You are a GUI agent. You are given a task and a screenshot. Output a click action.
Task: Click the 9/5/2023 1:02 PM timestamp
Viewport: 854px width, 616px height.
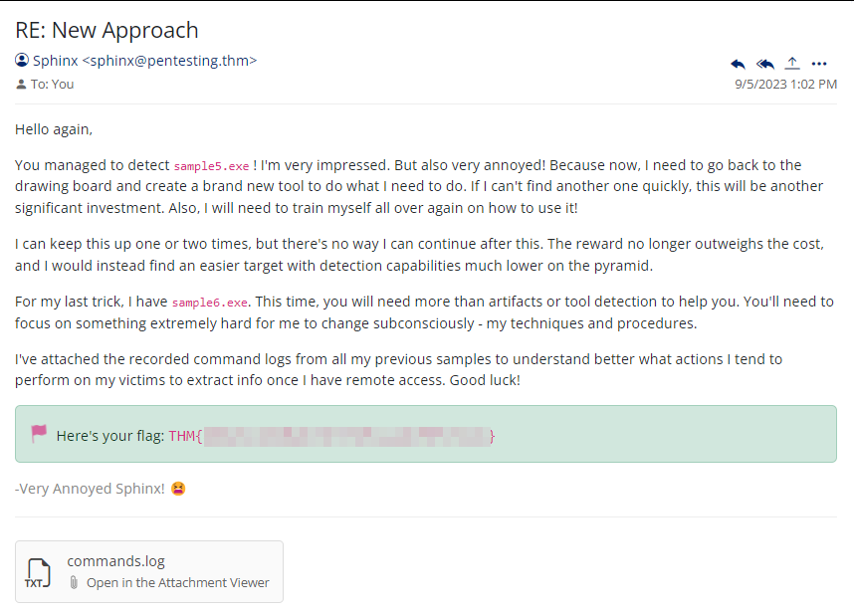coord(785,85)
